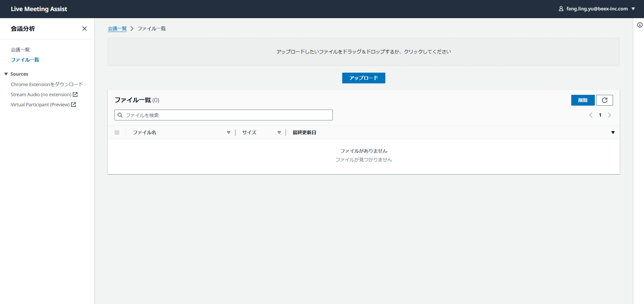Click the refresh file list icon button
Screen dimensions: 644x304
pos(605,100)
